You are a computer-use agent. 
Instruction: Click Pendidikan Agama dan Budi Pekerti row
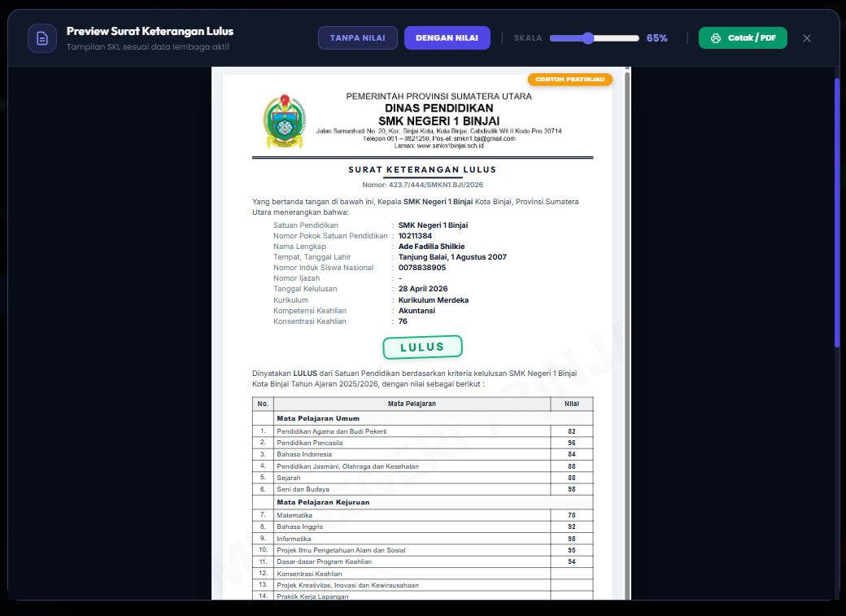pos(422,431)
